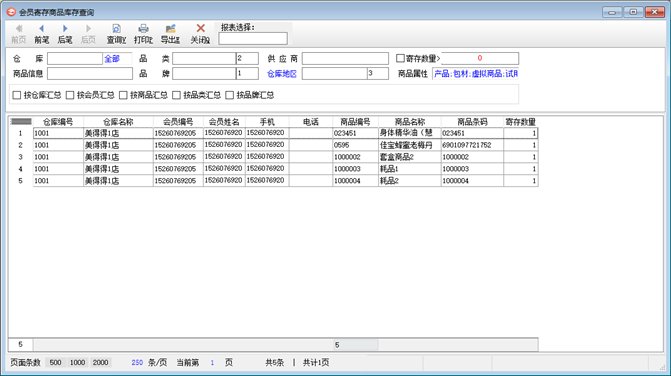This screenshot has height=376, width=671.
Task: Click the 品类 level box showing 2
Action: 247,59
